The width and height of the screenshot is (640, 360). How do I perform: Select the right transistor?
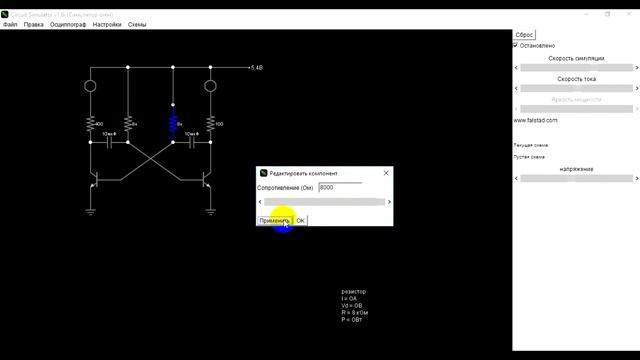[207, 180]
